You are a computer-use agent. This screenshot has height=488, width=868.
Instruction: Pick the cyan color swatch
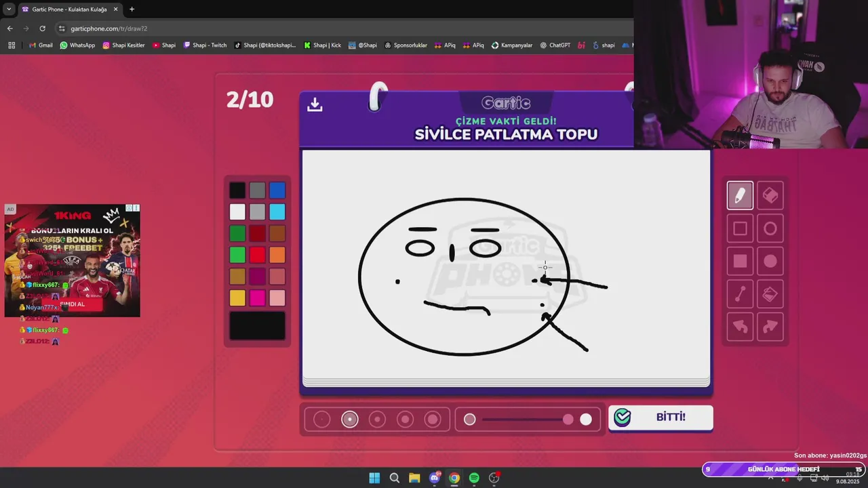coord(277,212)
